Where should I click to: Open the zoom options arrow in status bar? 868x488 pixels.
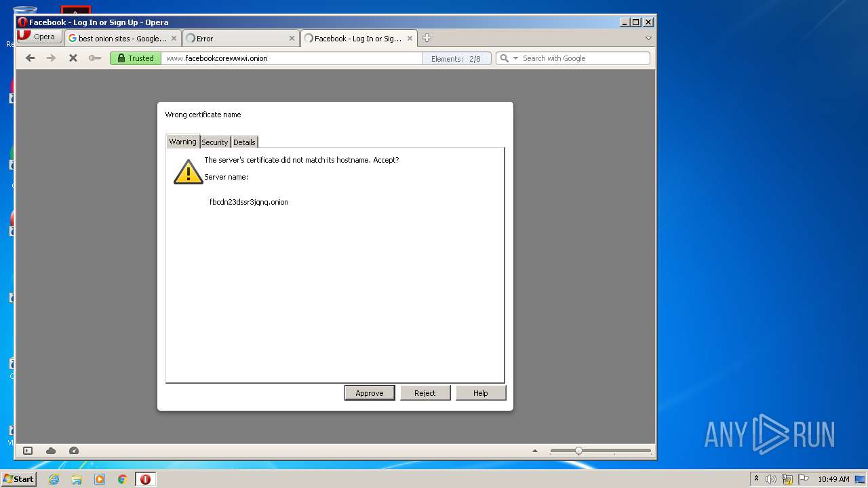pyautogui.click(x=535, y=451)
